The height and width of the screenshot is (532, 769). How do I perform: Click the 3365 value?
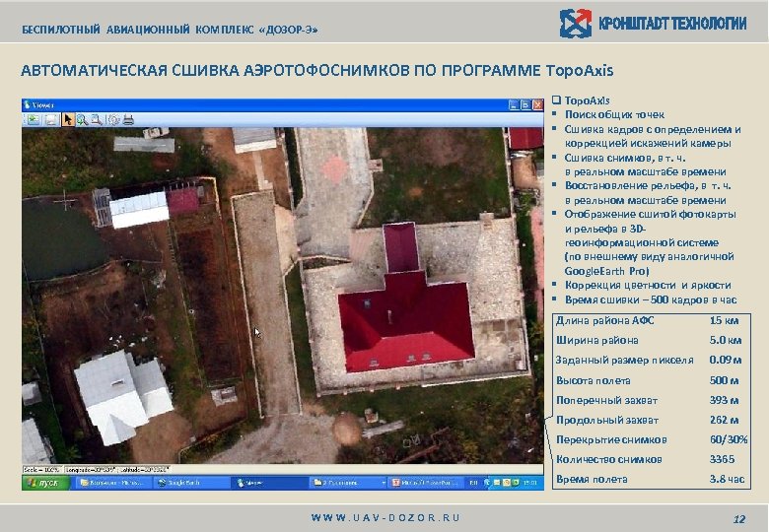(722, 459)
